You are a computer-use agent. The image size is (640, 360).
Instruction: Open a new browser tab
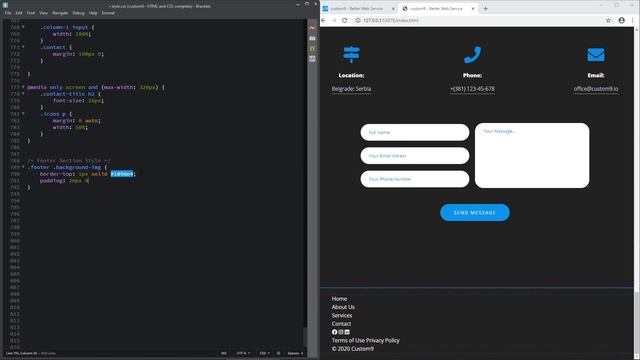tap(485, 8)
